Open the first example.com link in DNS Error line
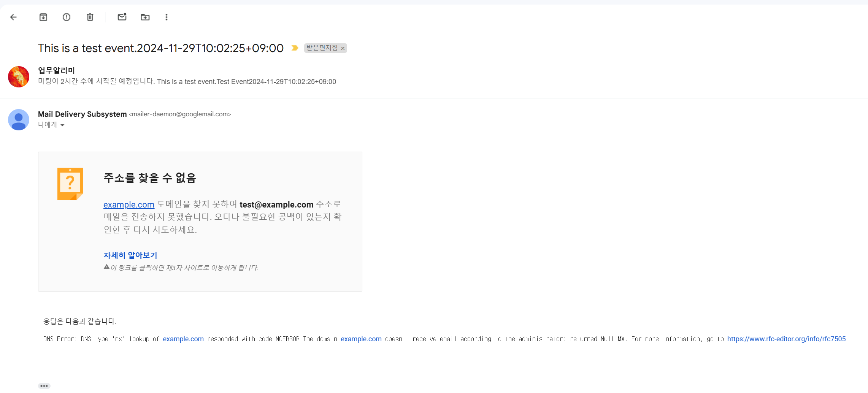Screen dimensions: 868x393 tap(183, 339)
